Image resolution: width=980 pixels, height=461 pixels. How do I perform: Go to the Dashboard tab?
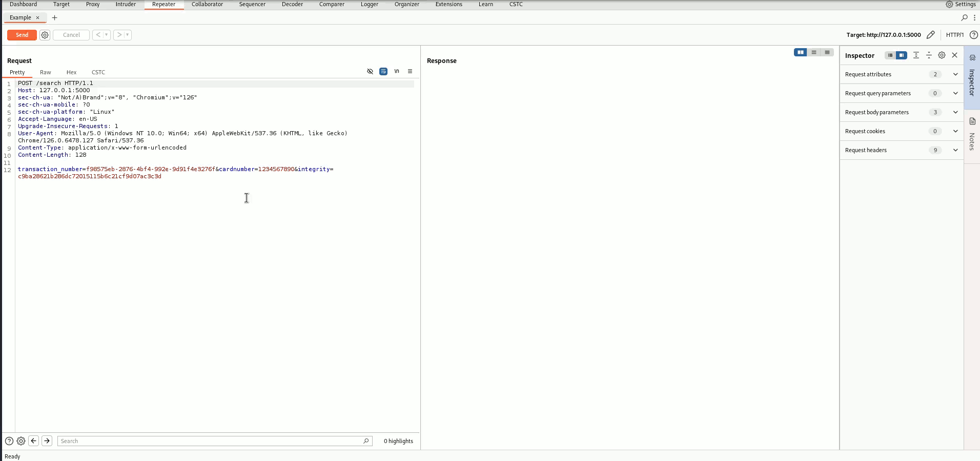(x=23, y=4)
